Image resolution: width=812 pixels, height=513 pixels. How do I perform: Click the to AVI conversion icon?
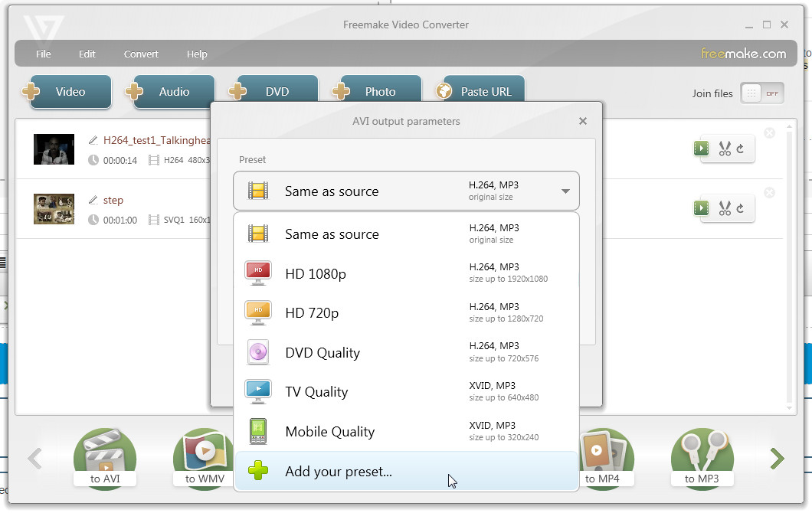tap(105, 458)
